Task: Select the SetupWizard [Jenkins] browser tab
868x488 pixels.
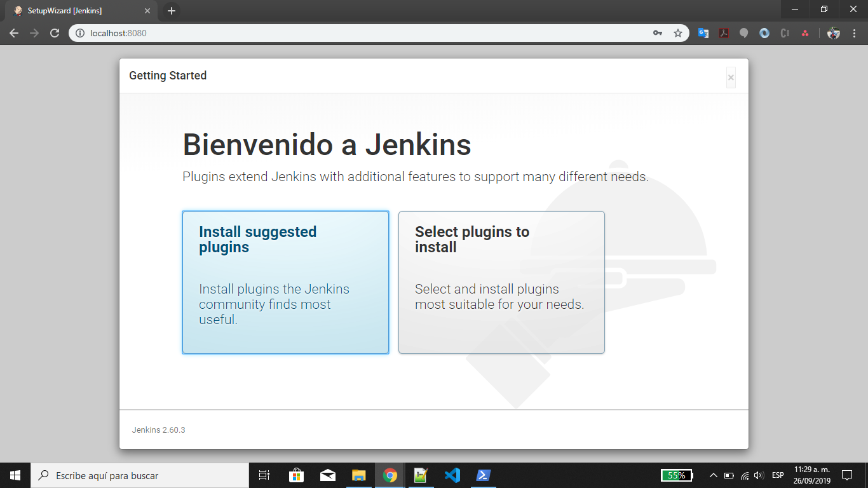Action: pos(76,10)
